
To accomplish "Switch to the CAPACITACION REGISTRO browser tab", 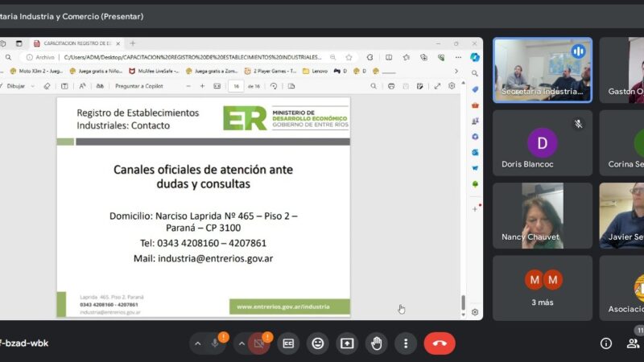I will coord(76,43).
